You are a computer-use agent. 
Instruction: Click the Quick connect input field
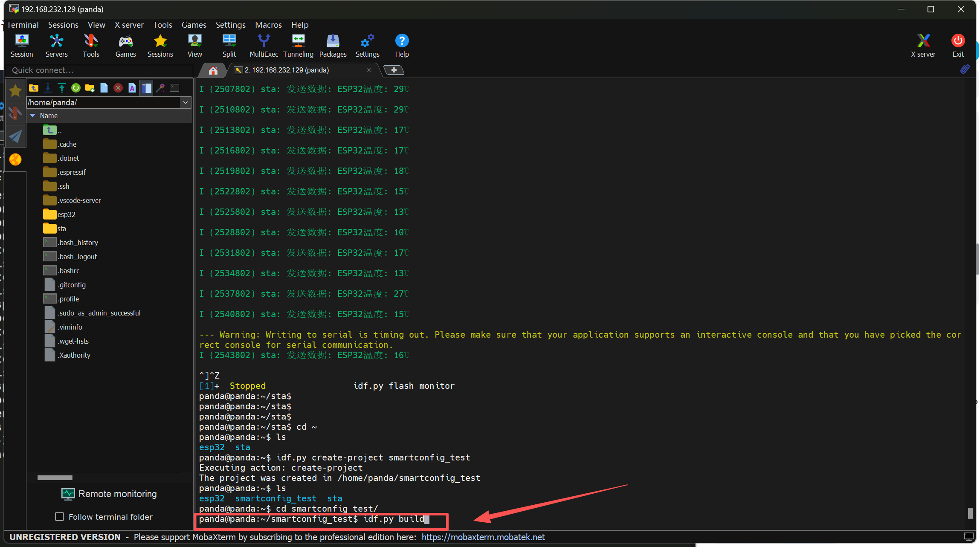point(99,70)
